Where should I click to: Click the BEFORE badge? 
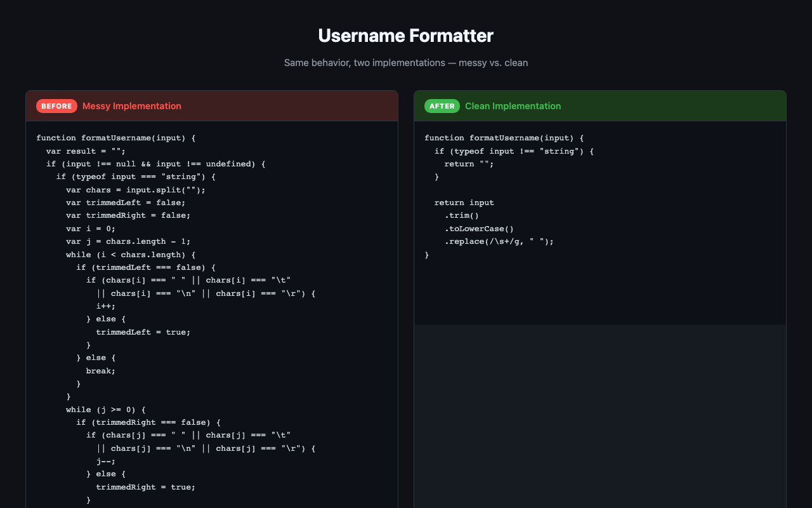point(56,106)
